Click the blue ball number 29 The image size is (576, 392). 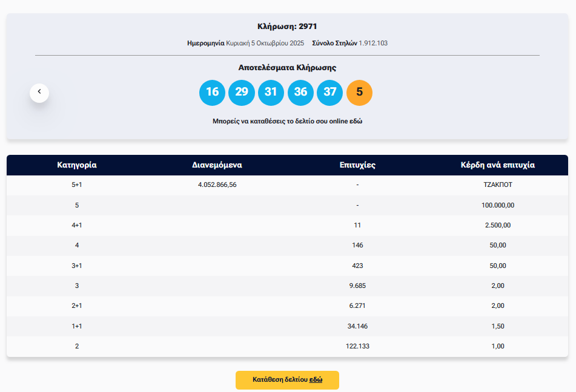click(x=242, y=93)
